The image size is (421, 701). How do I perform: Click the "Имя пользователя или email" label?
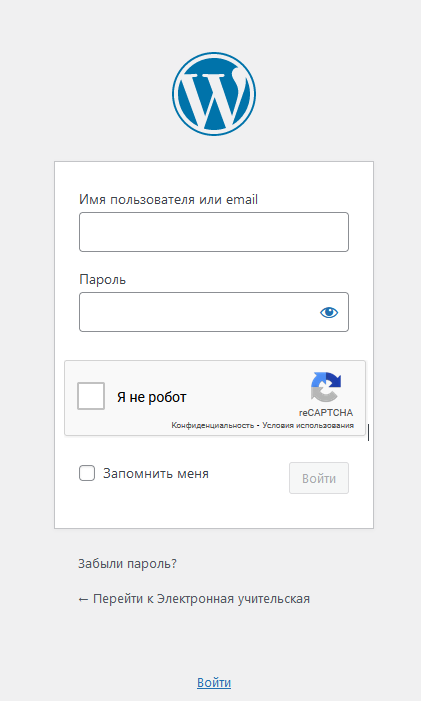[x=168, y=199]
